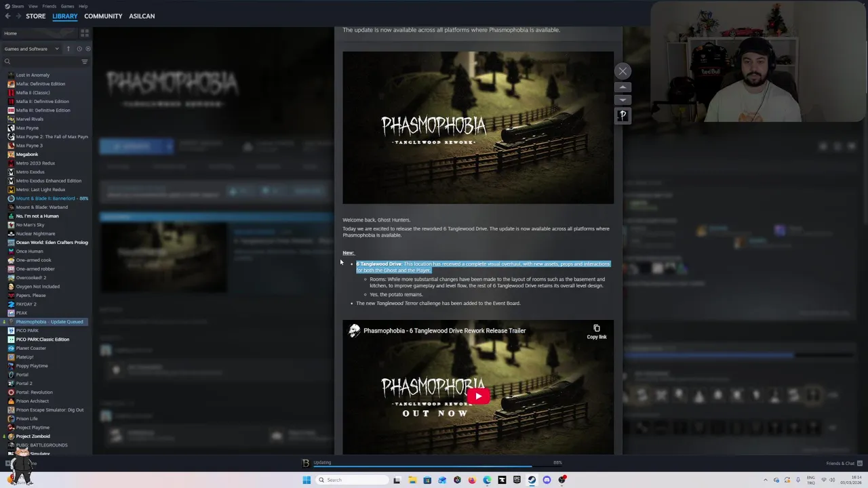The height and width of the screenshot is (488, 868).
Task: Select Once Human in game list
Action: [29, 251]
